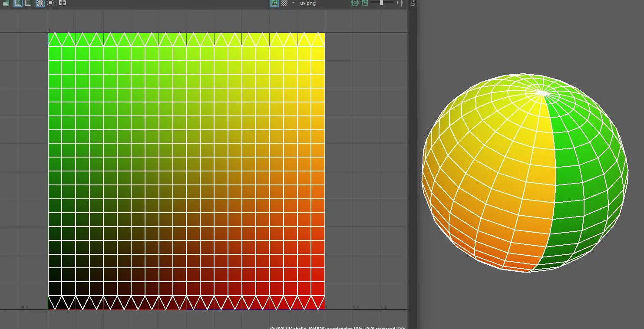Click the dashed-circle isolate select icon

(50, 3)
